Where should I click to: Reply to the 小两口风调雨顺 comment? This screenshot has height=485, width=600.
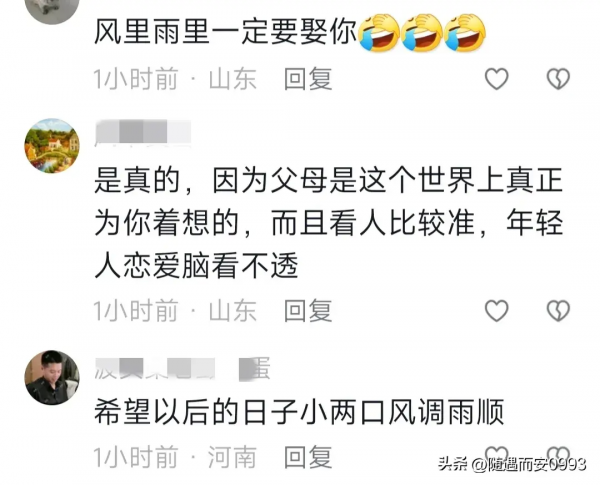(308, 457)
